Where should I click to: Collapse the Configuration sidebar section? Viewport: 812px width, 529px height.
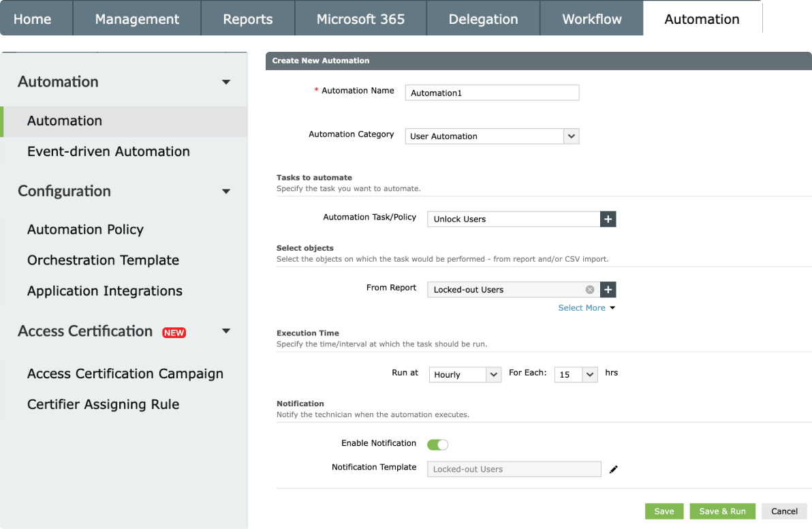226,192
